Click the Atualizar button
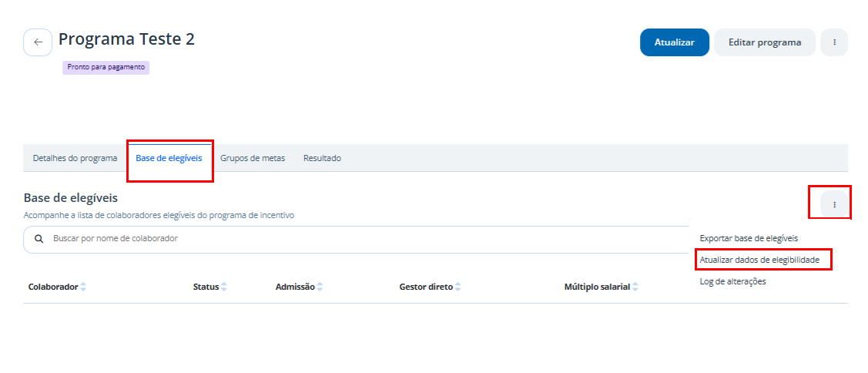This screenshot has width=868, height=373. (x=674, y=42)
